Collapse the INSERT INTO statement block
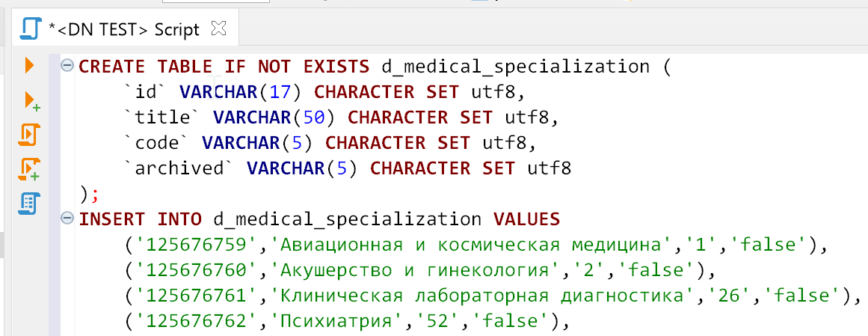The image size is (868, 336). tap(67, 219)
